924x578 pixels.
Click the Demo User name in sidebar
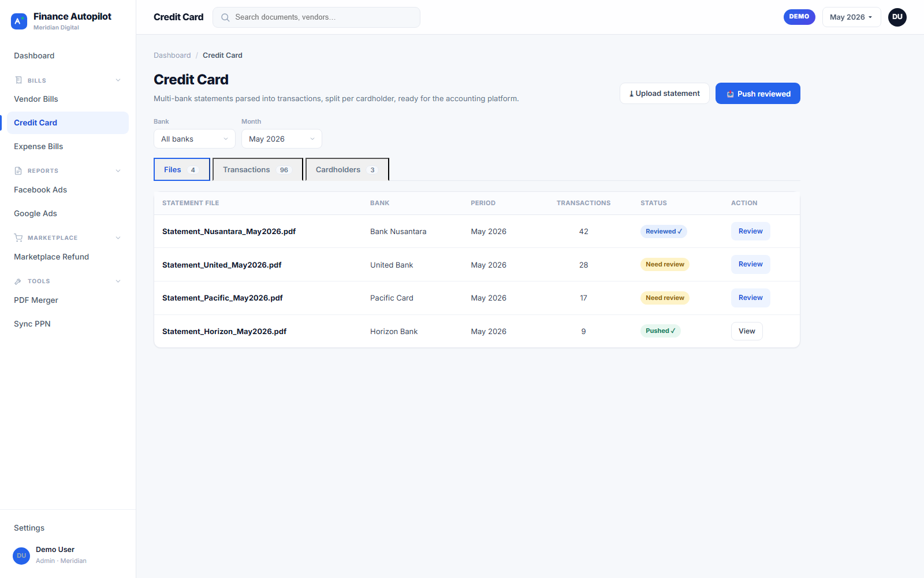pyautogui.click(x=55, y=550)
